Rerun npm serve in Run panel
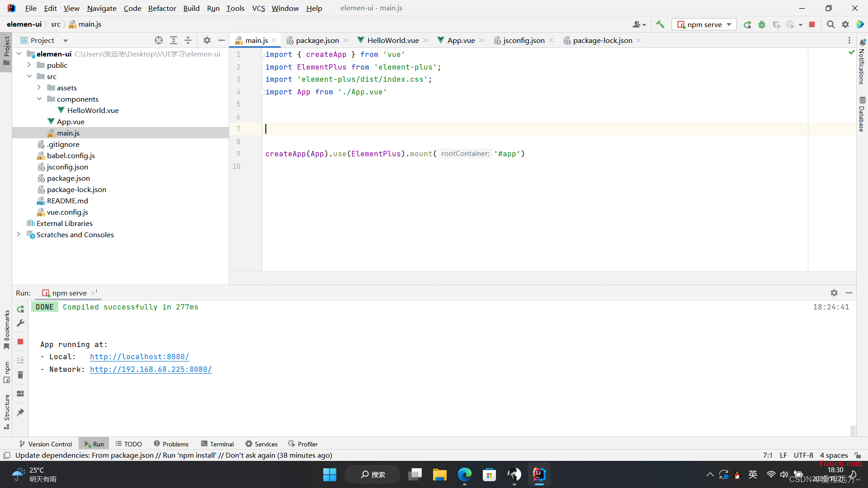 point(20,309)
